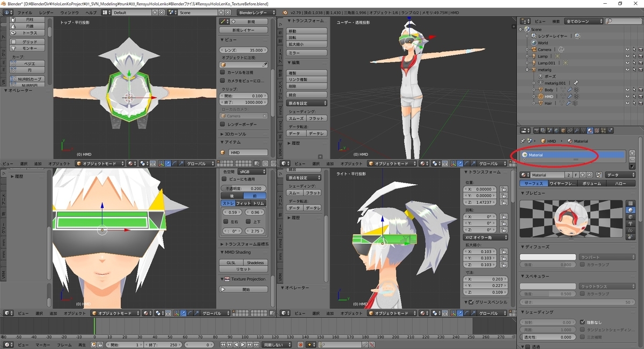The image size is (644, 349).
Task: Open the ランバート diffuse shader dropdown
Action: coord(608,257)
